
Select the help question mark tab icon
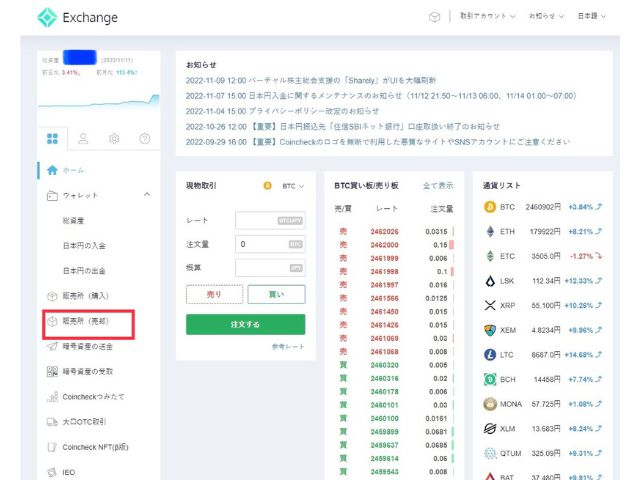pos(144,139)
